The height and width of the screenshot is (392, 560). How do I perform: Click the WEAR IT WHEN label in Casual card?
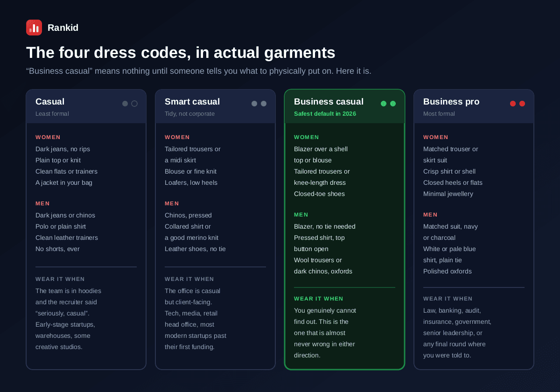click(x=60, y=279)
